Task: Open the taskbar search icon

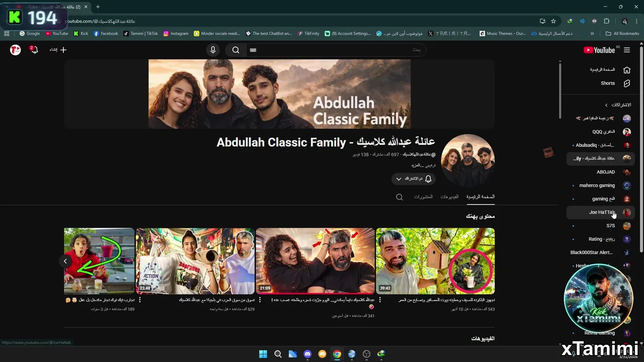Action: (278, 354)
